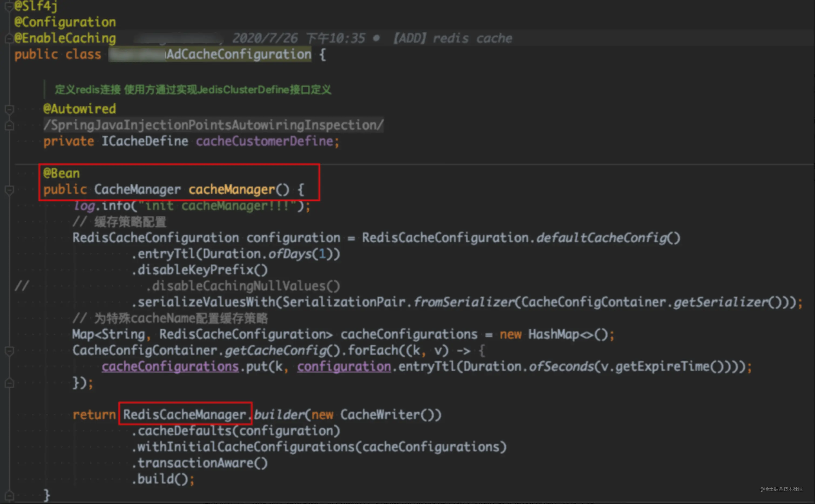Click the AdCacheConfiguration class name
Image resolution: width=815 pixels, height=504 pixels.
click(x=239, y=54)
